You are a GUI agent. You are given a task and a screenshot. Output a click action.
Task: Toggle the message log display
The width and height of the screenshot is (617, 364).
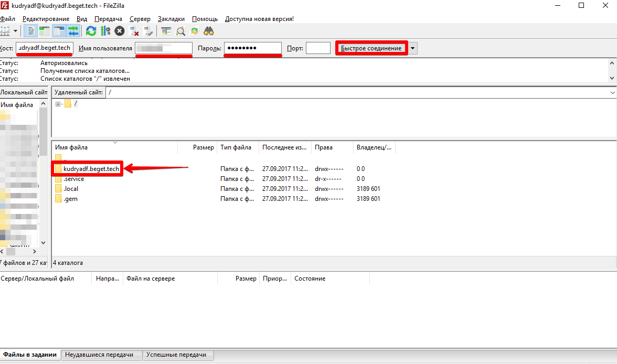(30, 31)
